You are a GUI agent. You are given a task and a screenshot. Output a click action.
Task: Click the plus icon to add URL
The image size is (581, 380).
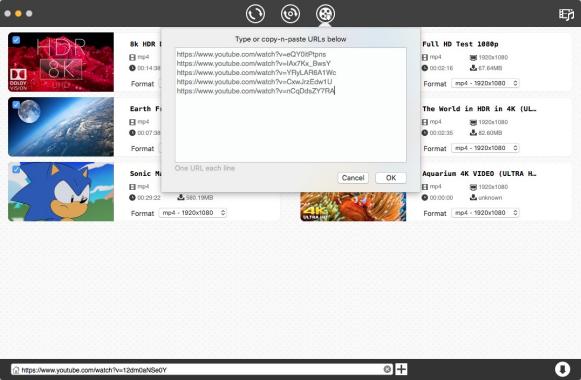(401, 369)
